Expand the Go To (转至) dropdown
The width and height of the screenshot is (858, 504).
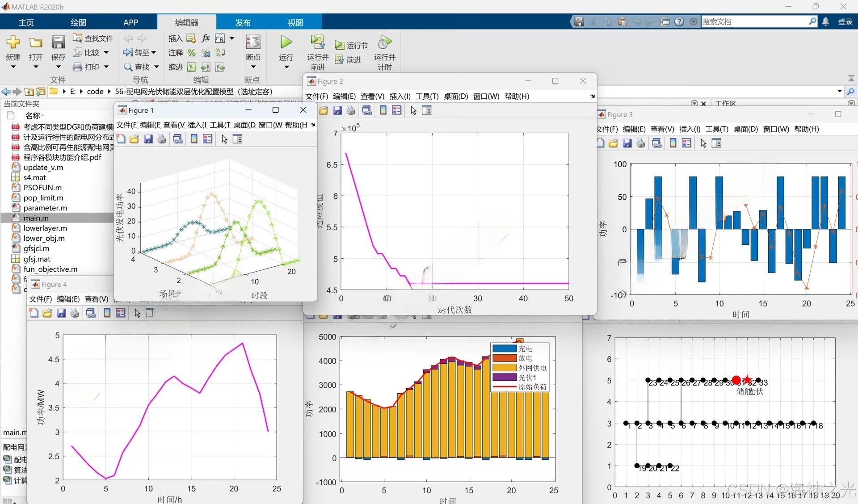click(x=154, y=53)
